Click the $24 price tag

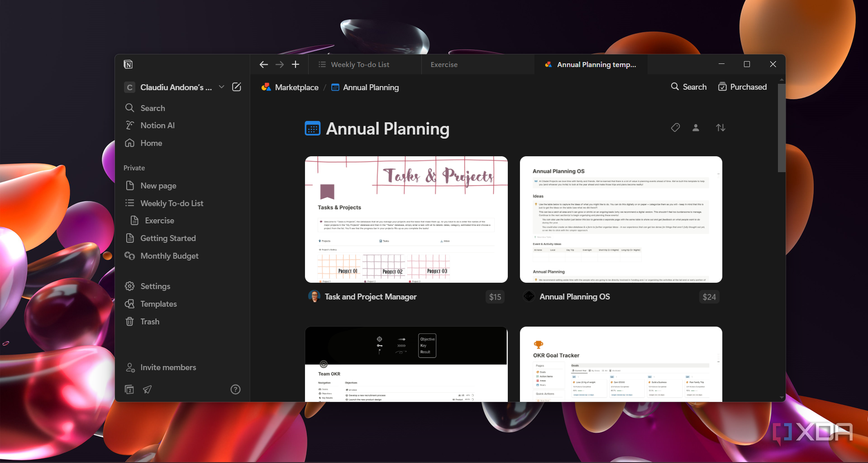[709, 297]
